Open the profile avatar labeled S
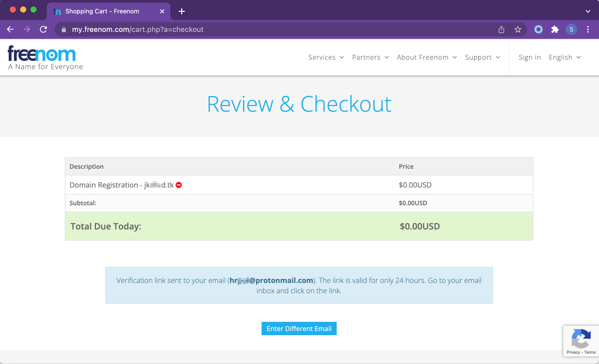Screen dimensions: 599x364 [x=571, y=29]
